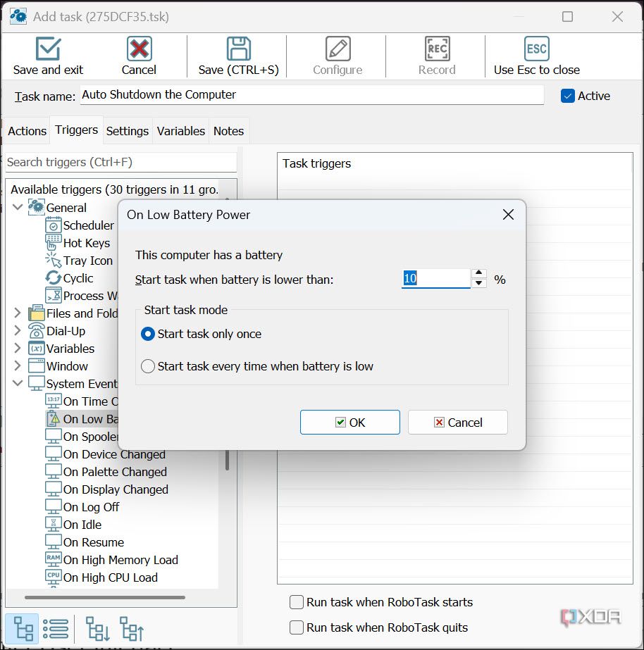This screenshot has width=644, height=650.
Task: Cancel the On Low Battery Power dialog
Action: tap(457, 423)
